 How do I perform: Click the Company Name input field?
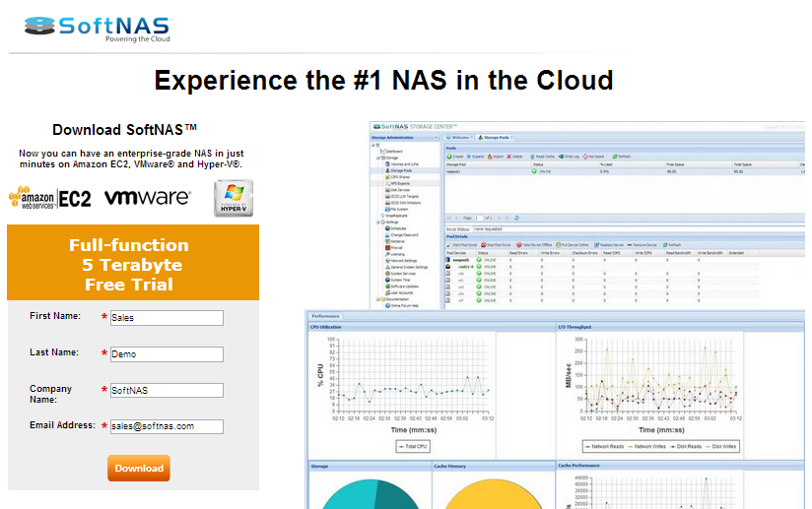point(167,390)
